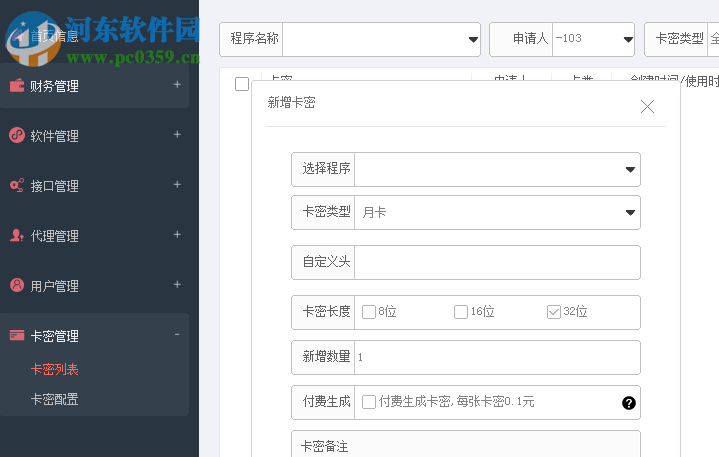
Task: Check the 16位 card length option
Action: (460, 312)
